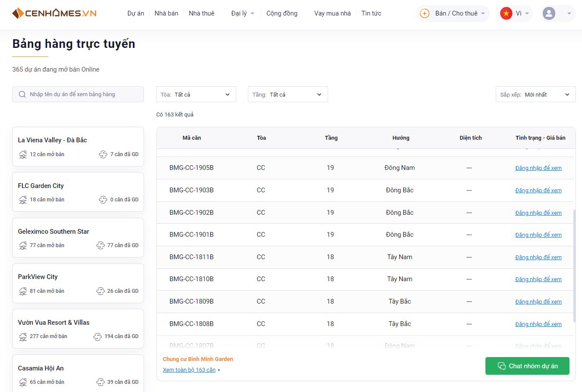Open the Tòa filter dropdown
This screenshot has width=582, height=392.
click(x=196, y=94)
